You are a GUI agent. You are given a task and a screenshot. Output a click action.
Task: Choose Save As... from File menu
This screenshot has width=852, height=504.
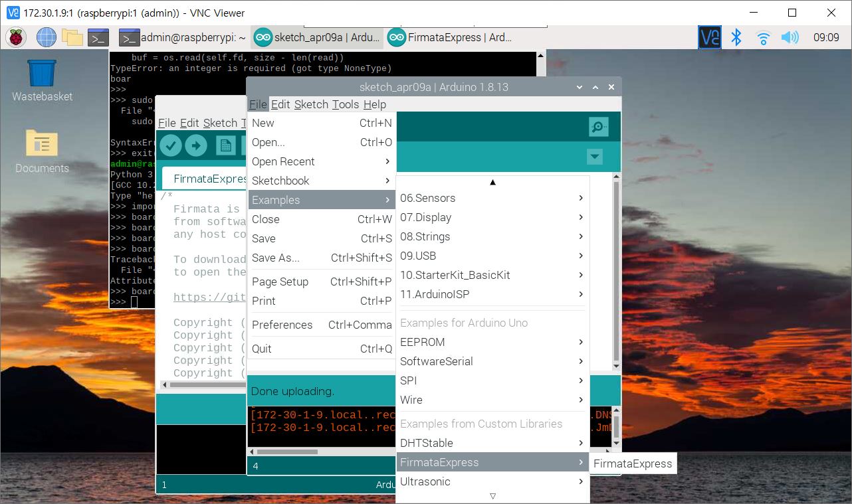[322, 258]
